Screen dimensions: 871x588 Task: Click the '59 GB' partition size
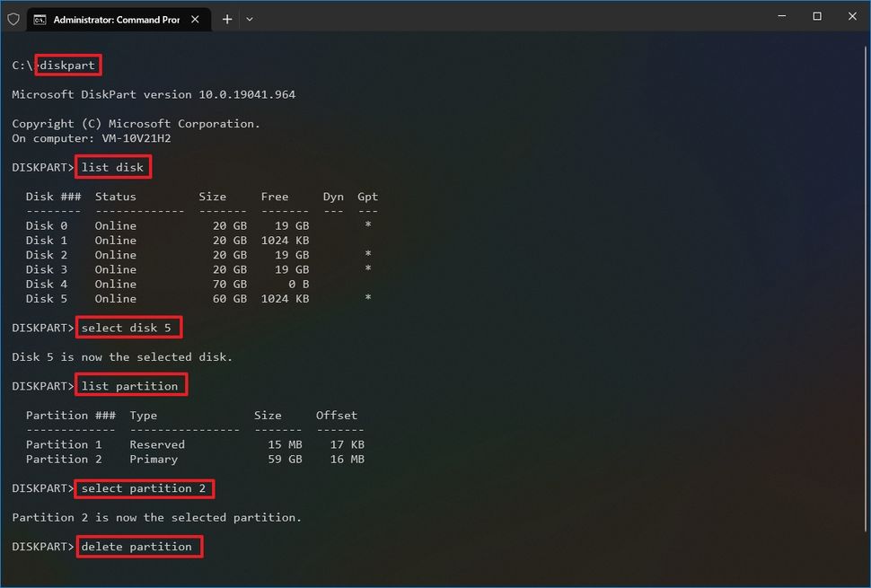click(286, 460)
